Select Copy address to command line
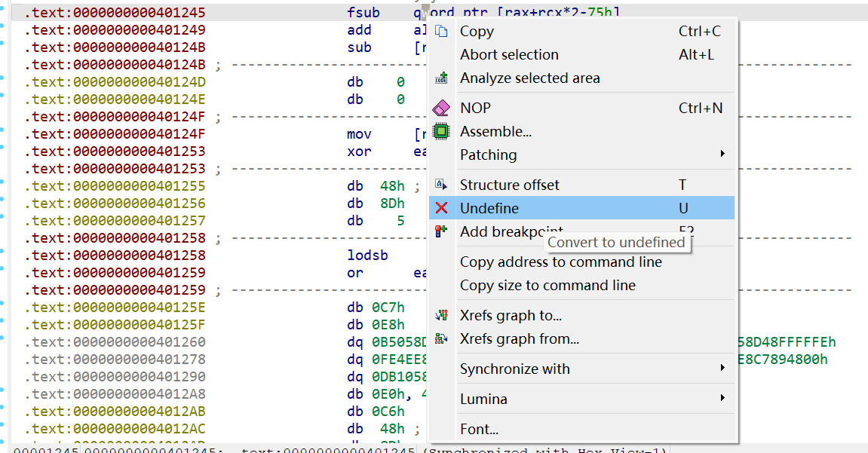868x453 pixels. [560, 262]
